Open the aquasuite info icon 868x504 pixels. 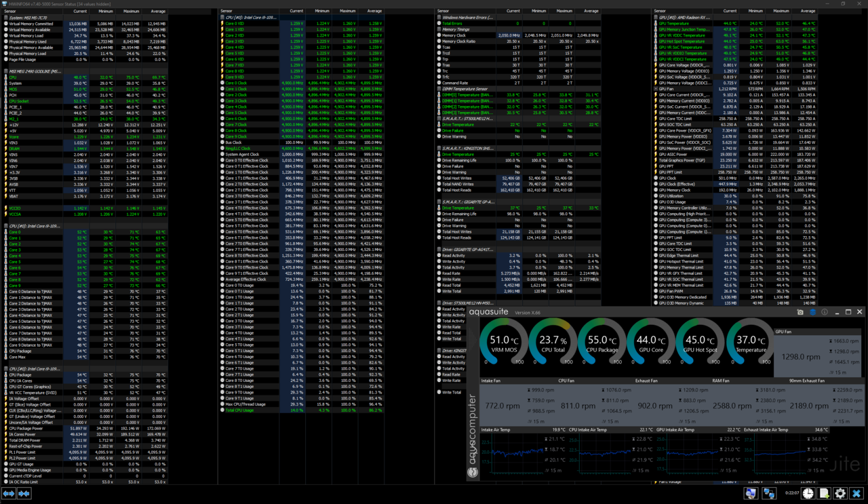click(825, 312)
